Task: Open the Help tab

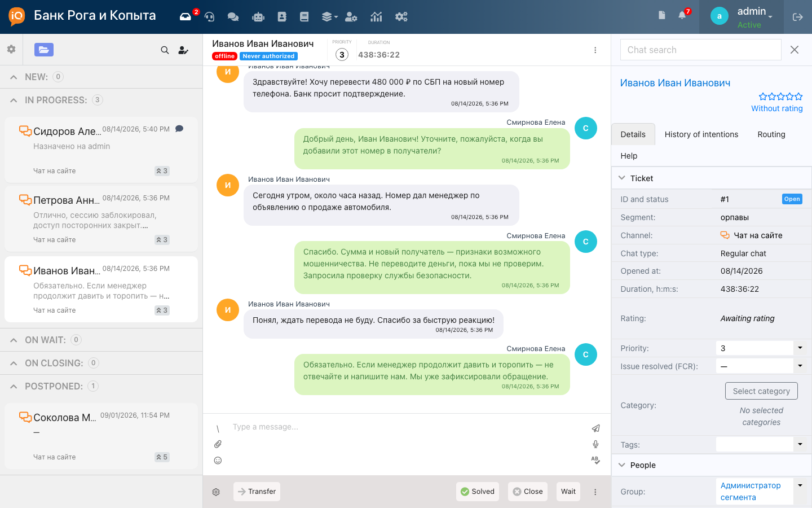Action: [x=629, y=156]
